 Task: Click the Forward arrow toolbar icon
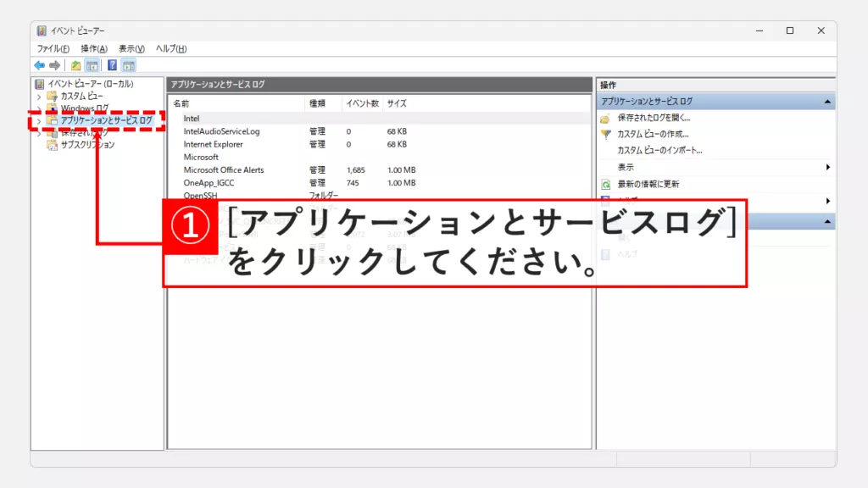coord(54,65)
